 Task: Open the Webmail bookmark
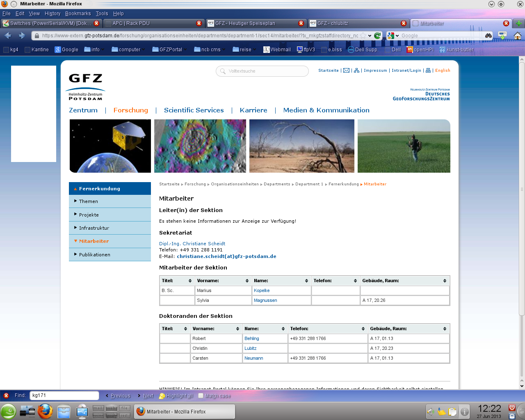click(x=277, y=50)
